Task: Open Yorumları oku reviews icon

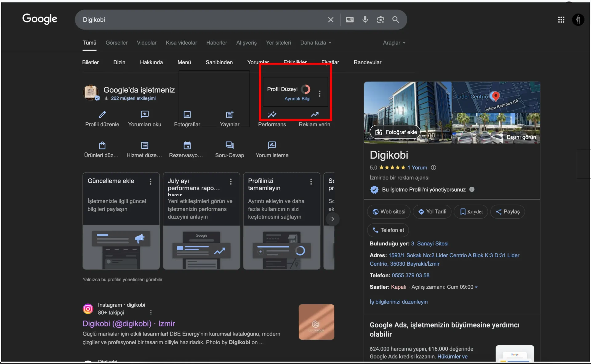Action: coord(145,115)
